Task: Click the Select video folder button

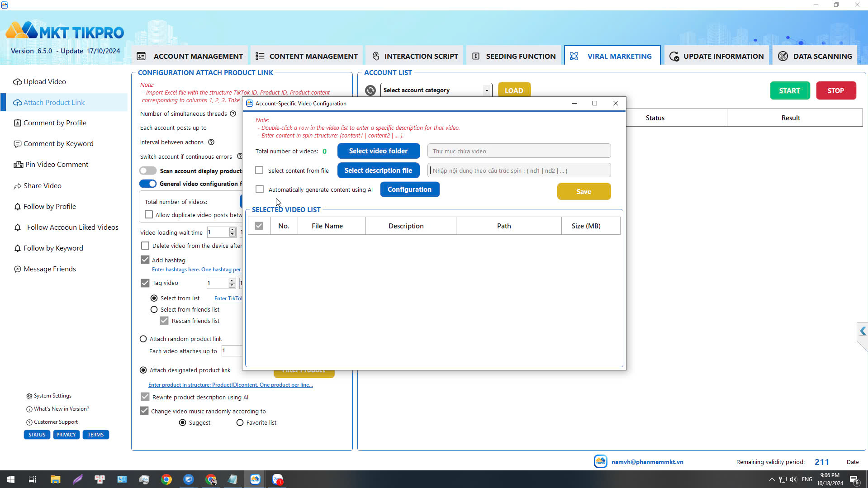Action: (x=378, y=151)
